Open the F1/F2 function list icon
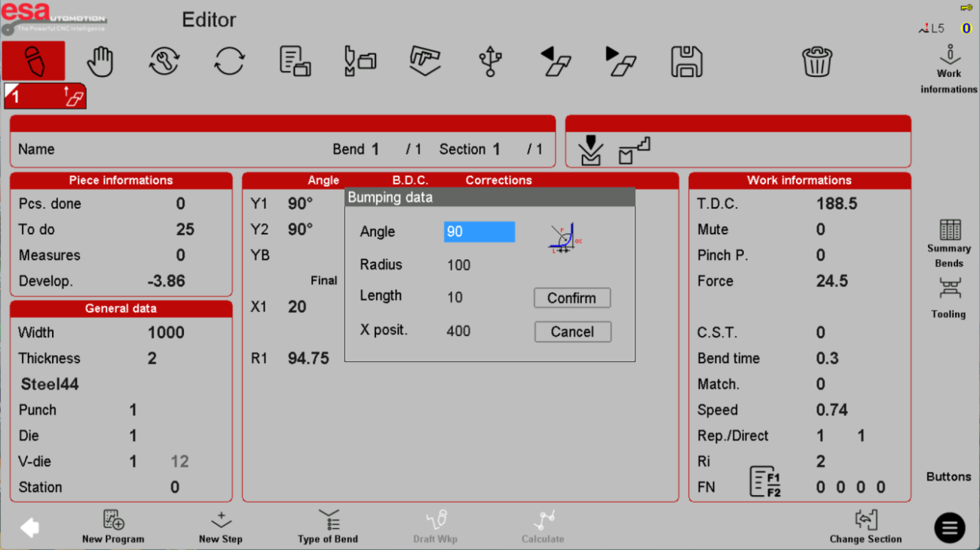Viewport: 980px width, 550px height. (x=764, y=481)
